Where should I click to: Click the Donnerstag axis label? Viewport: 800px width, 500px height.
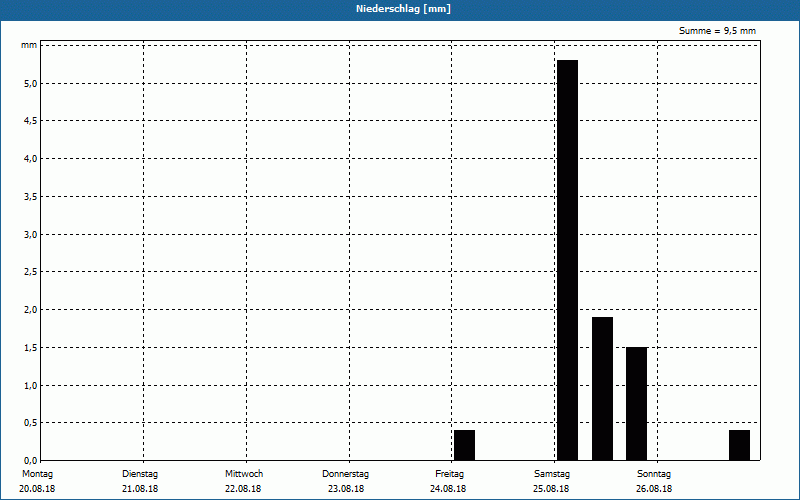click(x=345, y=474)
